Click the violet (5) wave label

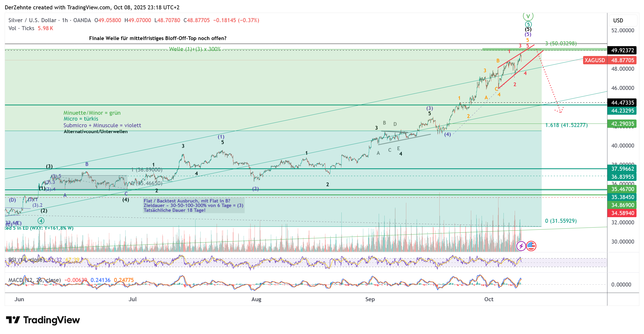[528, 34]
